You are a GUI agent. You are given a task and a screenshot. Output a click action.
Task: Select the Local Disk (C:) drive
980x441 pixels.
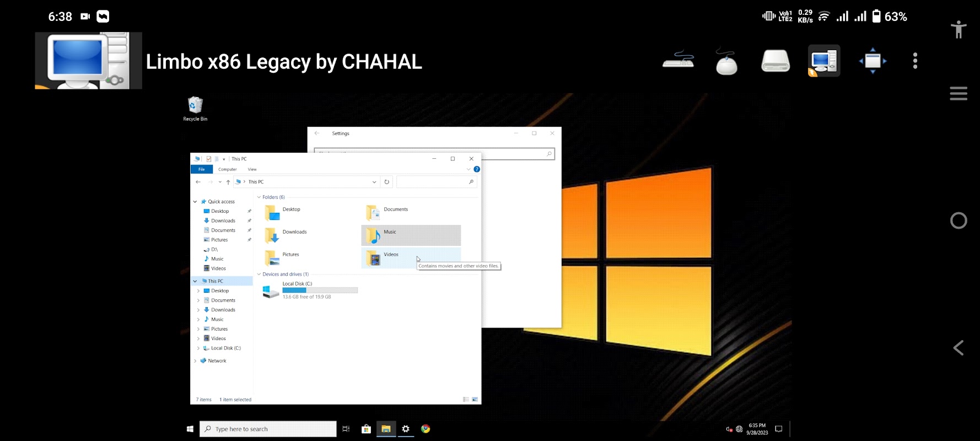coord(310,291)
